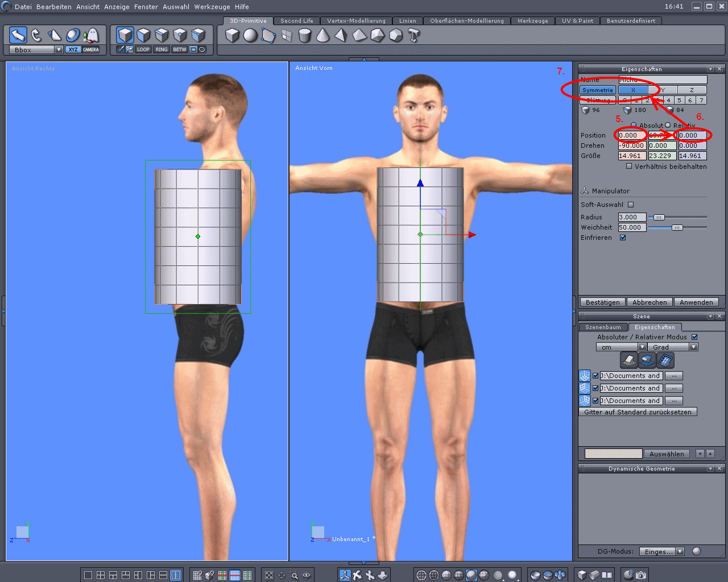Viewport: 728px width, 582px height.
Task: Click Gitter auf Standard zurücksetzen button
Action: [x=638, y=412]
